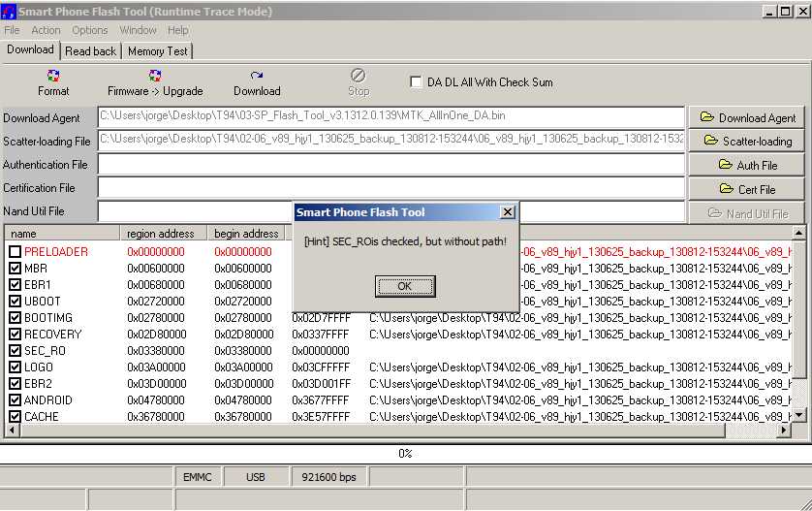This screenshot has width=812, height=511.
Task: Uncheck the BOOTIMG partition checkbox
Action: [x=15, y=318]
